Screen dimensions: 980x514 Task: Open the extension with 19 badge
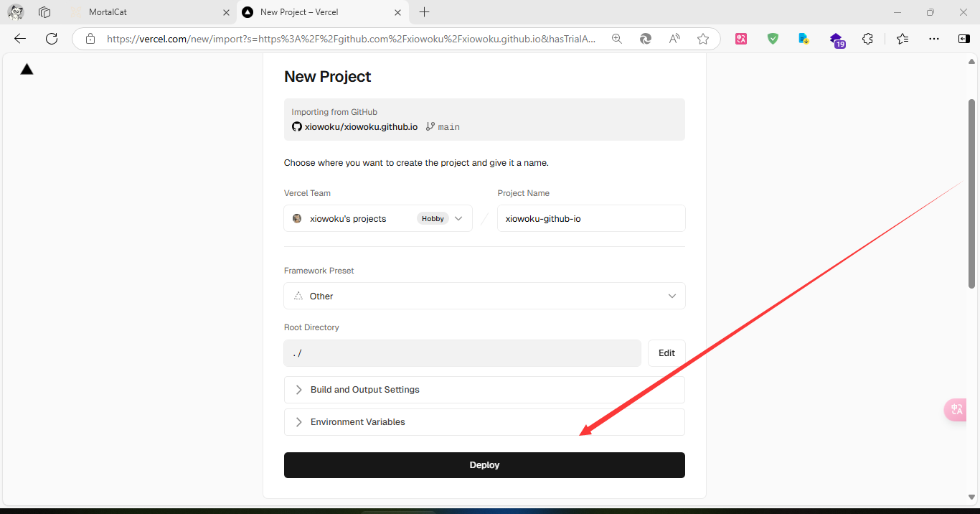[837, 39]
